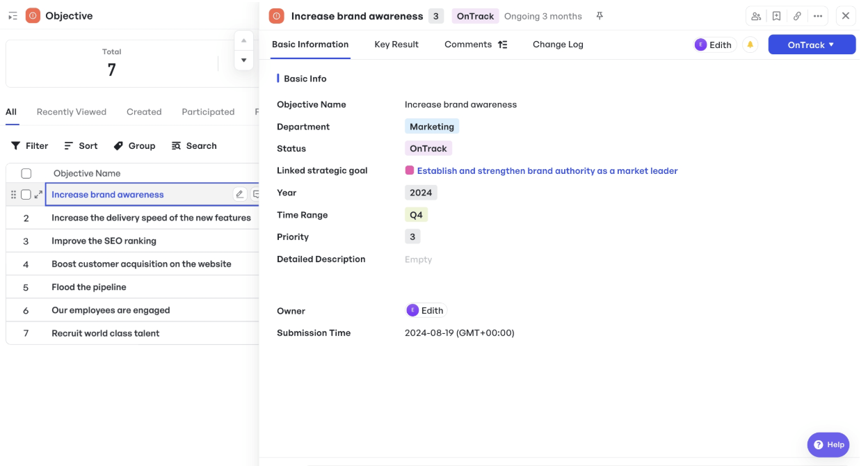Screen dimensions: 868x466
Task: Edit the Increase brand awareness row with the pencil icon
Action: [x=240, y=195]
